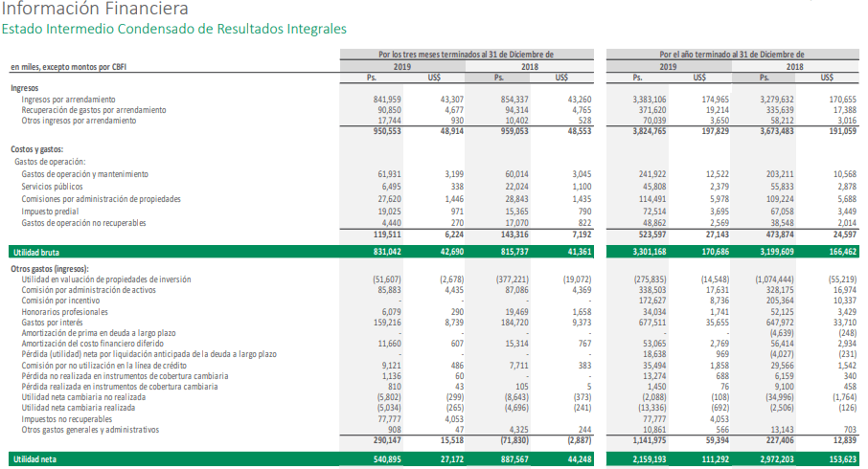Viewport: 868px width, 469px height.
Task: Click the value 191,059
Action: [842, 132]
